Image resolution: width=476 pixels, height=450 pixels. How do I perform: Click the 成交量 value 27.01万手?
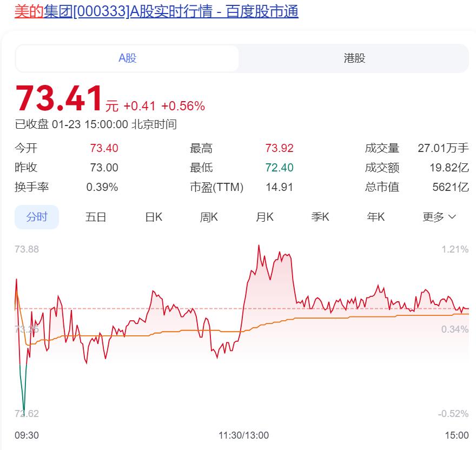click(x=443, y=148)
